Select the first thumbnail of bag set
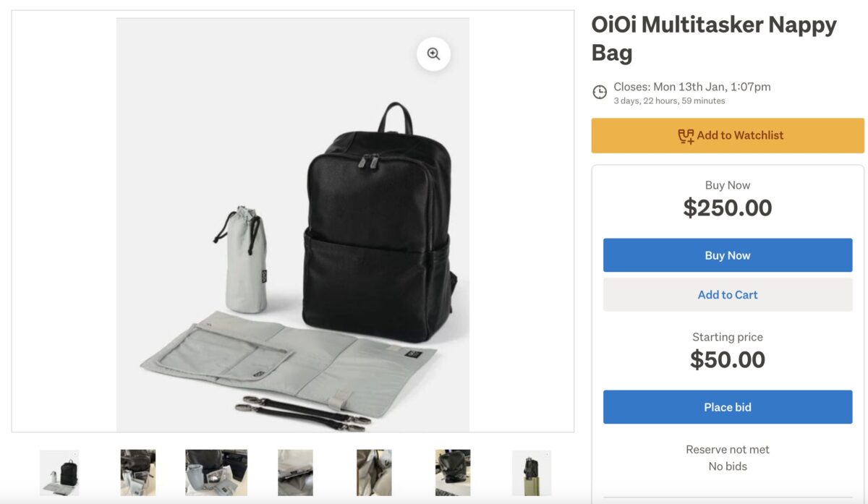 tap(59, 472)
